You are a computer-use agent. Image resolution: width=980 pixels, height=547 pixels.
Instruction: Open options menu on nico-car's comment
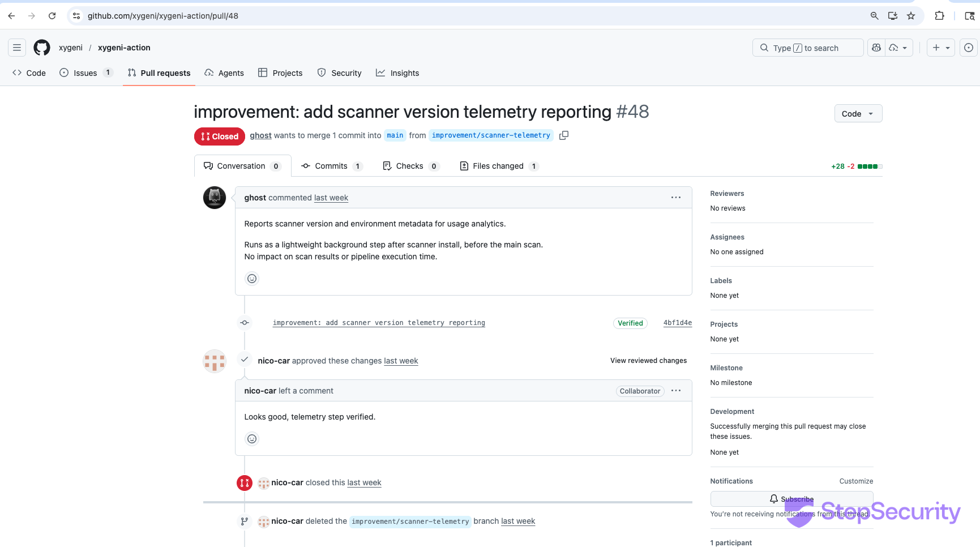pos(676,391)
